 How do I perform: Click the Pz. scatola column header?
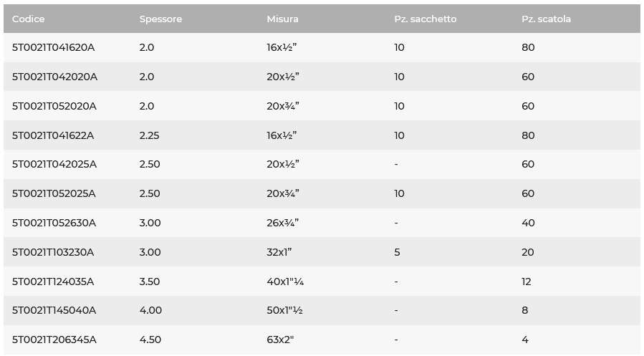click(547, 19)
